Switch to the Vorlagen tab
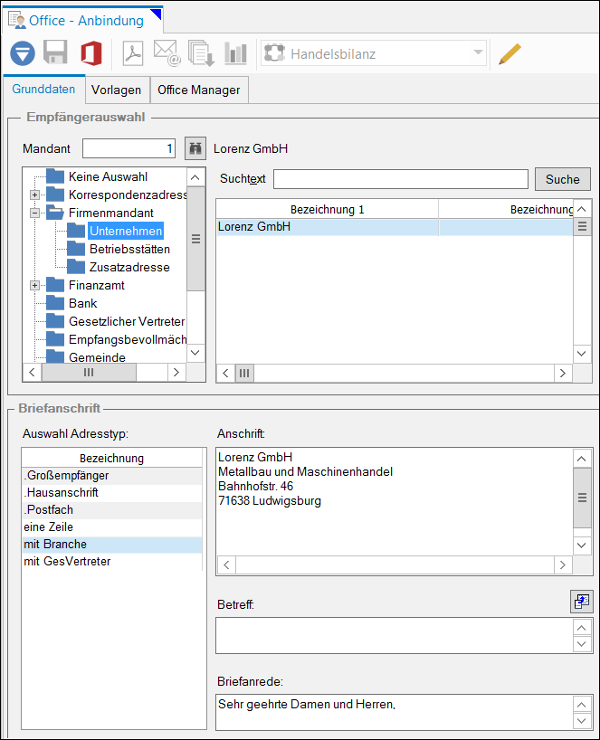Image resolution: width=600 pixels, height=740 pixels. [x=116, y=90]
